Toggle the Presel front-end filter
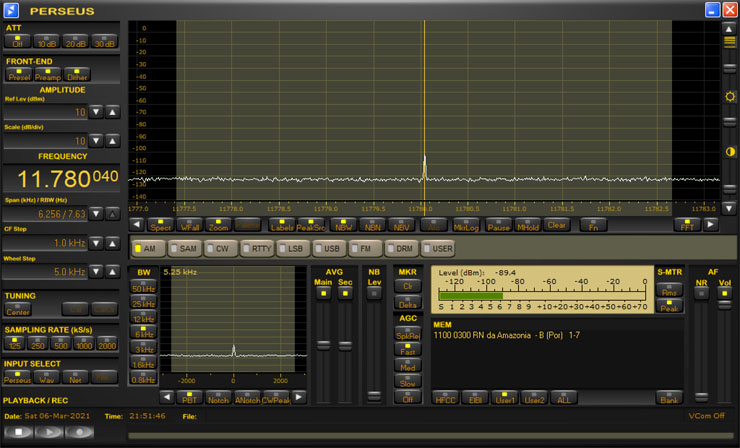Screen dimensions: 740x448 tap(19, 75)
